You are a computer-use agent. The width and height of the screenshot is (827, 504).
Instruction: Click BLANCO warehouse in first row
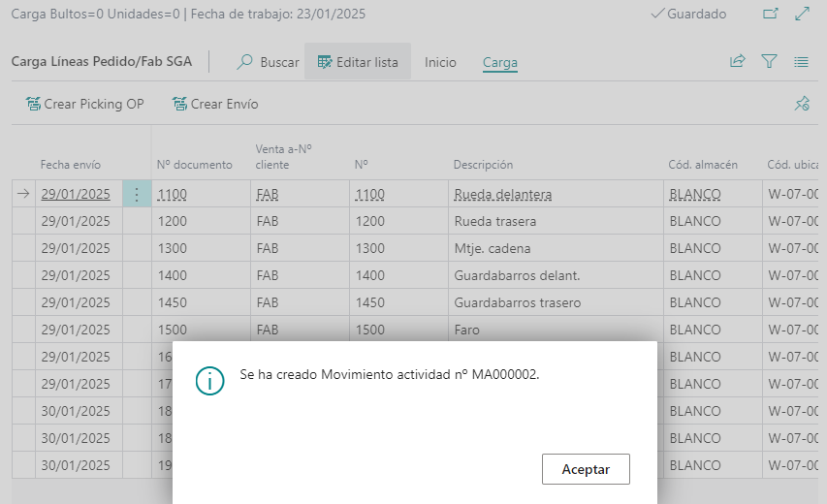713,194
